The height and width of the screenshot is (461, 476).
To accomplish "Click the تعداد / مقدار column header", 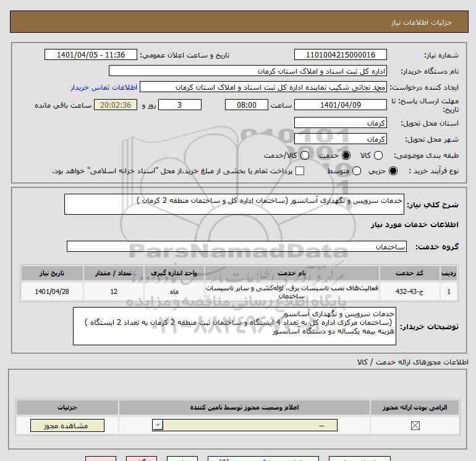I will [x=114, y=273].
